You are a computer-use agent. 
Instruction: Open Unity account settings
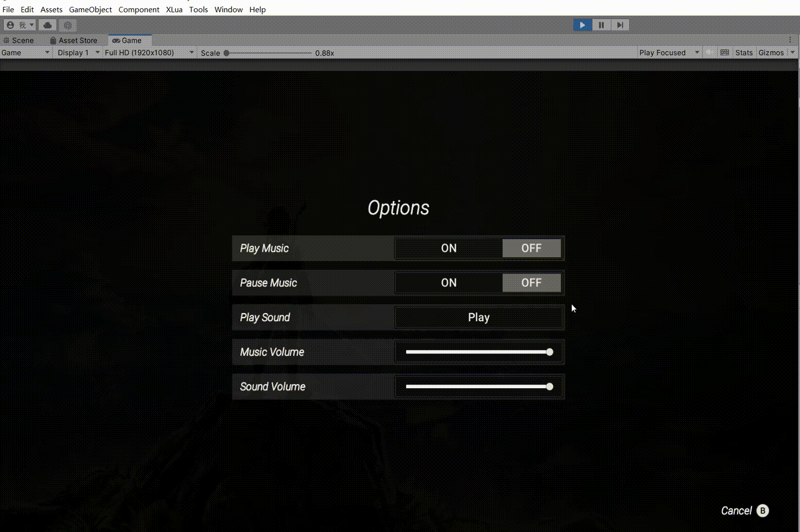coord(18,25)
